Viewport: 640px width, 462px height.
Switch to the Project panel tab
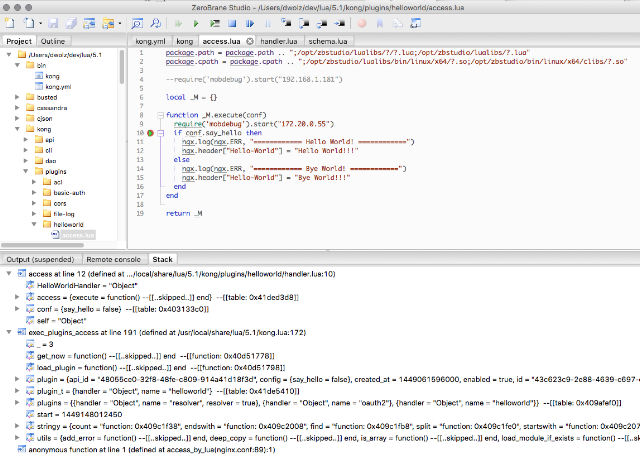coord(19,41)
